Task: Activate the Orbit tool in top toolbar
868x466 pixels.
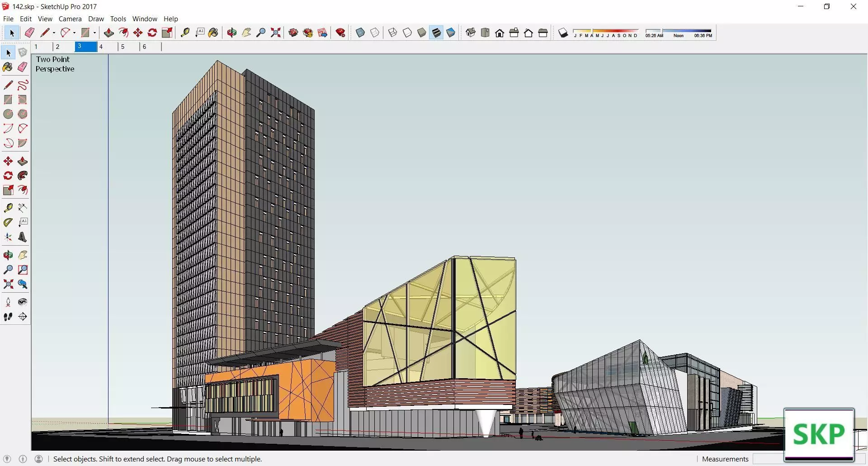Action: 232,33
